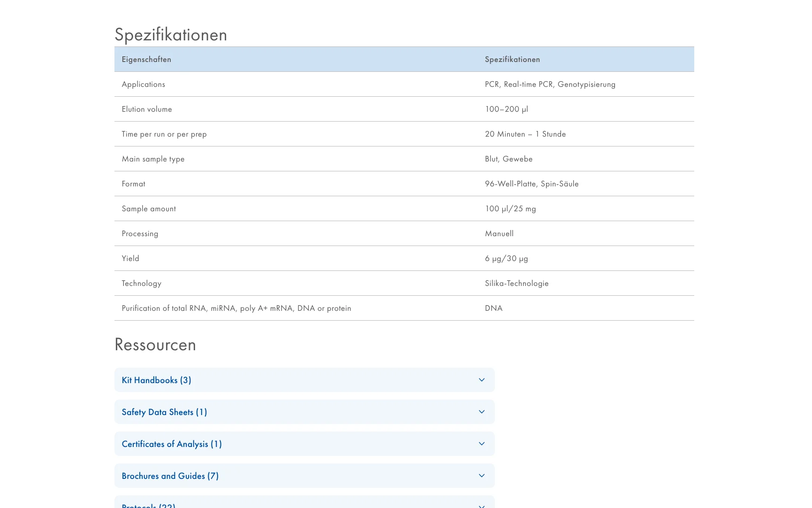Expand the Safety Data Sheets (1) section
812x508 pixels.
(x=304, y=412)
